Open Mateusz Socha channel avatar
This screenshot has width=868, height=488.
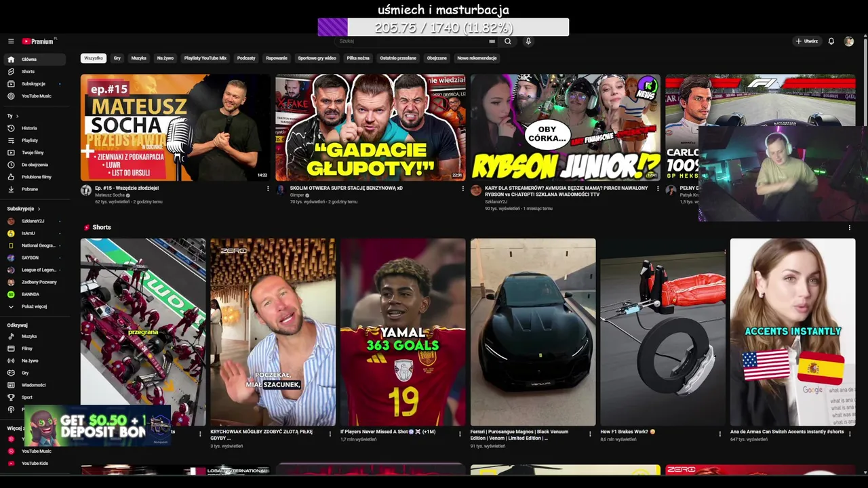tap(86, 190)
